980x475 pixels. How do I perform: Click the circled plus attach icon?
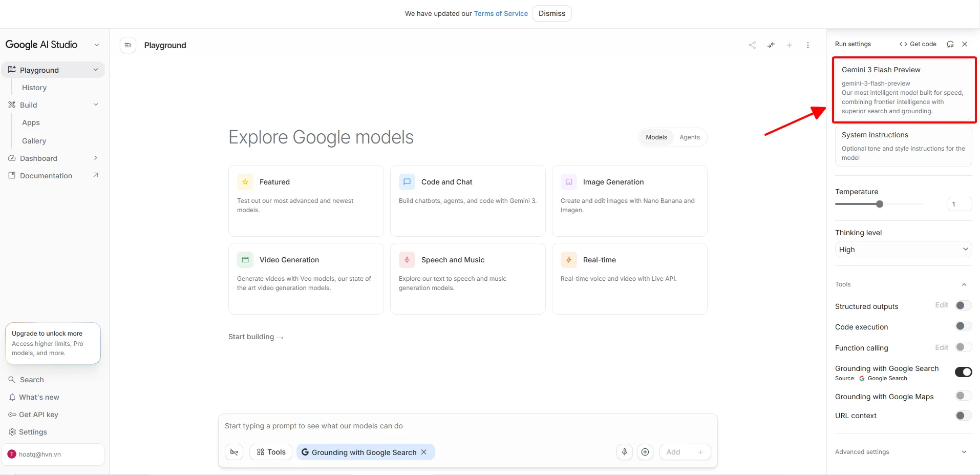(645, 452)
